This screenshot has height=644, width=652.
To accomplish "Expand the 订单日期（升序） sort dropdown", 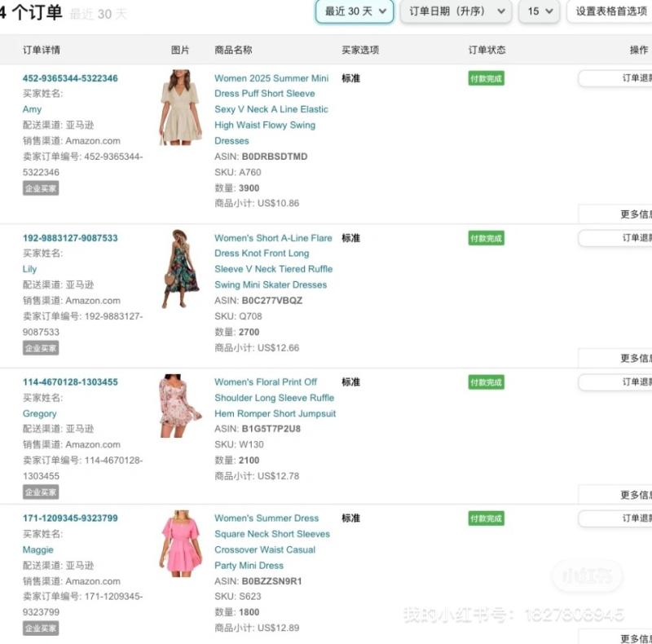I will [456, 11].
